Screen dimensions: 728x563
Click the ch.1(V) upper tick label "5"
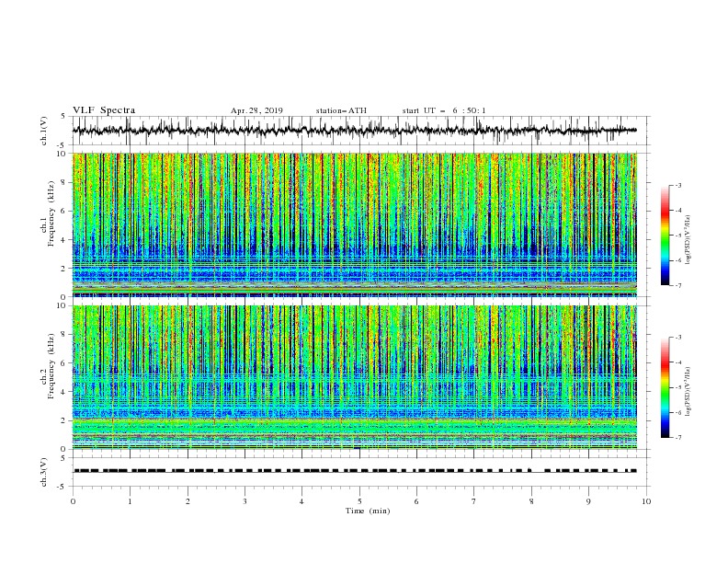(63, 116)
